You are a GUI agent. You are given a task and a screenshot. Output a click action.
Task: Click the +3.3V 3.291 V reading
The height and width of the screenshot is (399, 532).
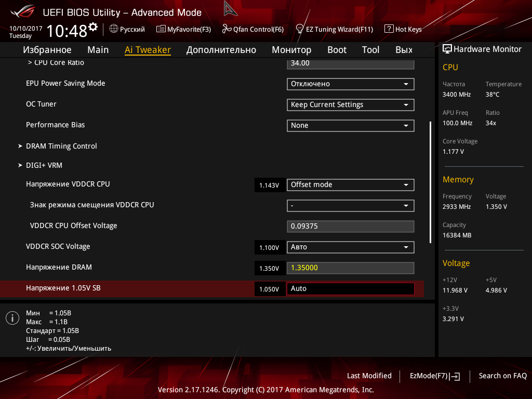tap(453, 319)
